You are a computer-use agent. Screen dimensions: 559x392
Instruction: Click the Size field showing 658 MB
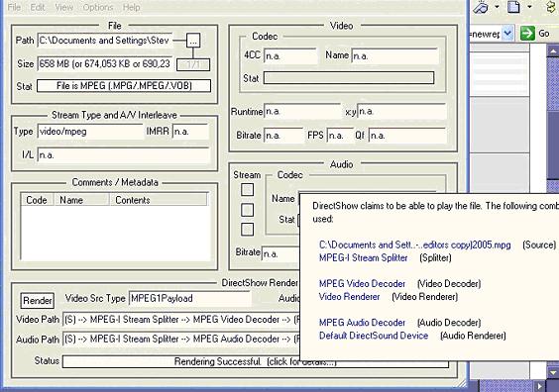click(105, 64)
